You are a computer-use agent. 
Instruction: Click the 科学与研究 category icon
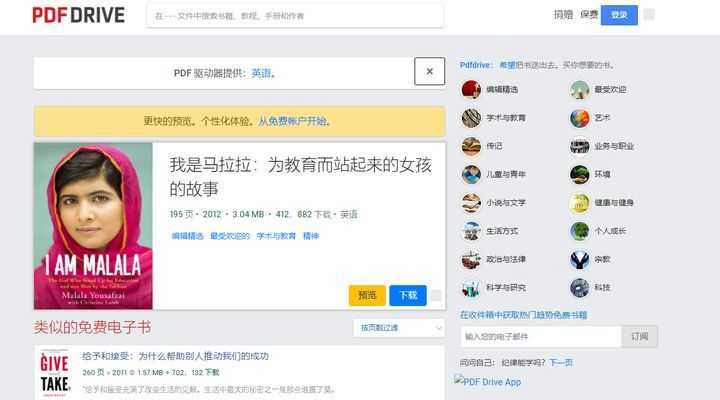471,288
